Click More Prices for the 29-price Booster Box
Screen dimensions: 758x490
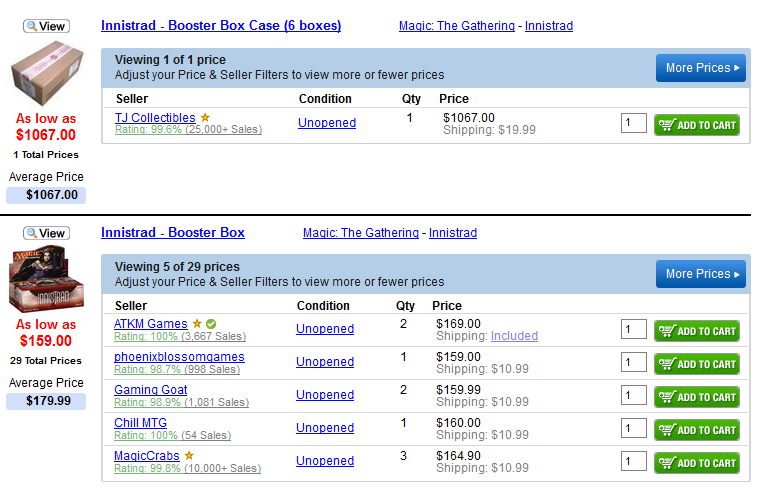point(700,274)
